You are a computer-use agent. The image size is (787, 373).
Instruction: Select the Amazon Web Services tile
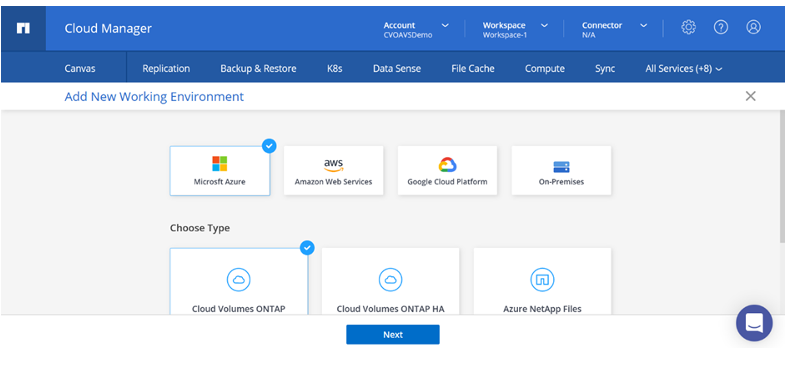(x=333, y=171)
